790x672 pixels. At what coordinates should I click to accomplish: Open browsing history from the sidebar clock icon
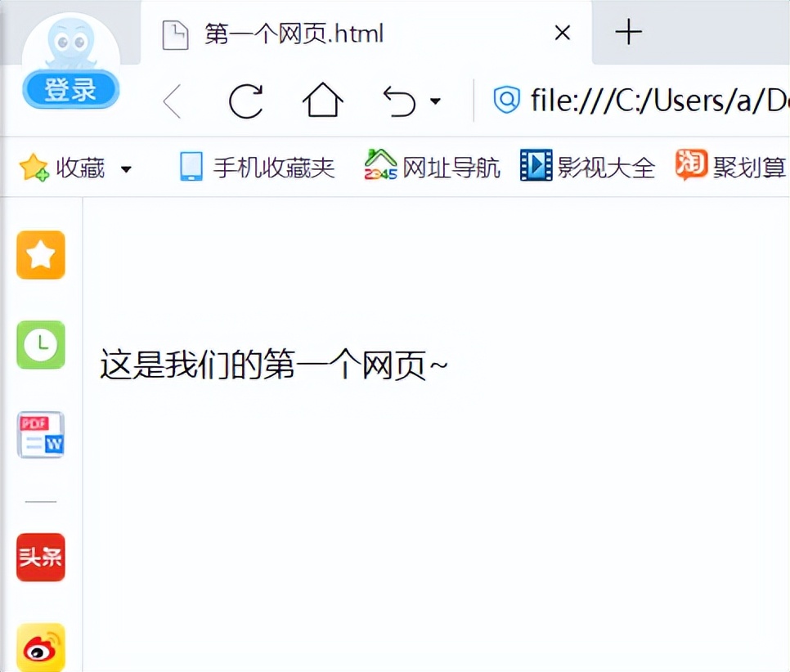(40, 345)
